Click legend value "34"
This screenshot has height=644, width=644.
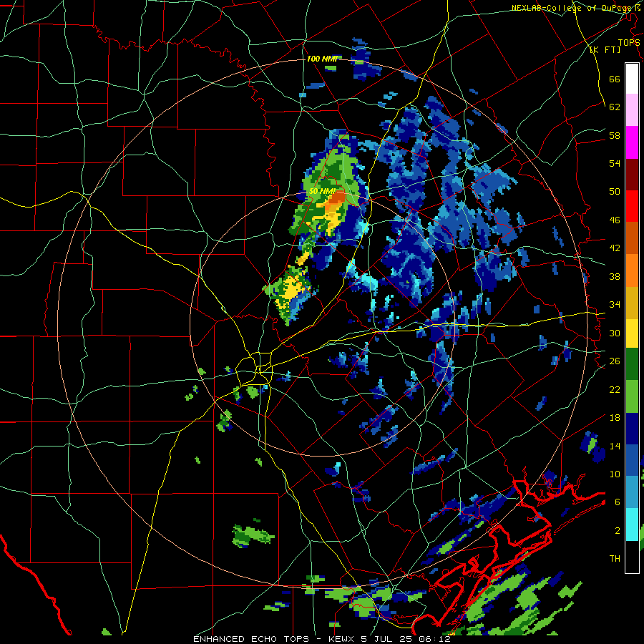[x=615, y=304]
